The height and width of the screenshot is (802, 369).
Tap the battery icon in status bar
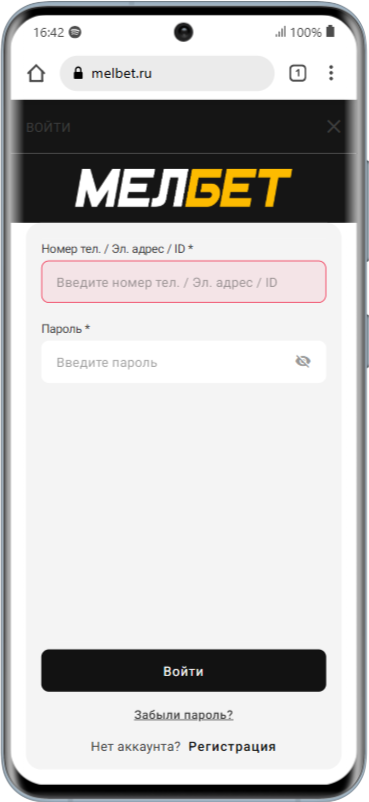click(330, 32)
